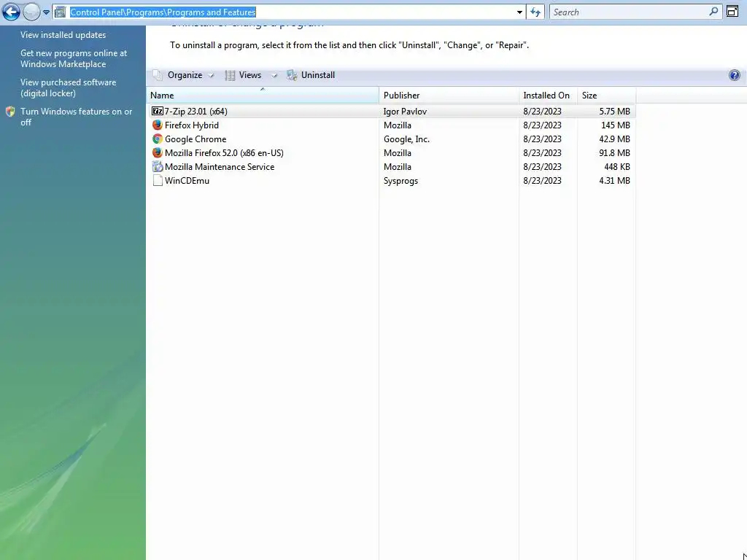This screenshot has height=560, width=747.
Task: Click the Firefox Hybrid icon
Action: point(158,125)
